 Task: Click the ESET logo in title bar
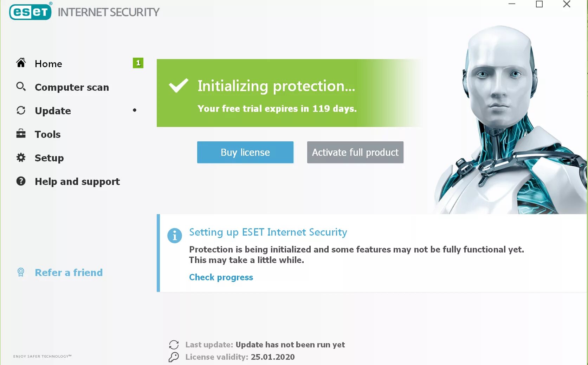31,12
